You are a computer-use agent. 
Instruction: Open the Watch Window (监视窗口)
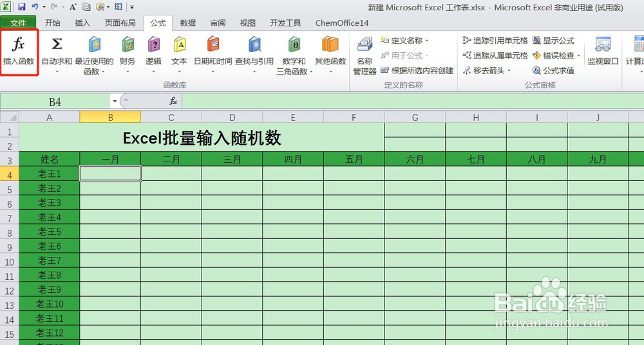[603, 50]
